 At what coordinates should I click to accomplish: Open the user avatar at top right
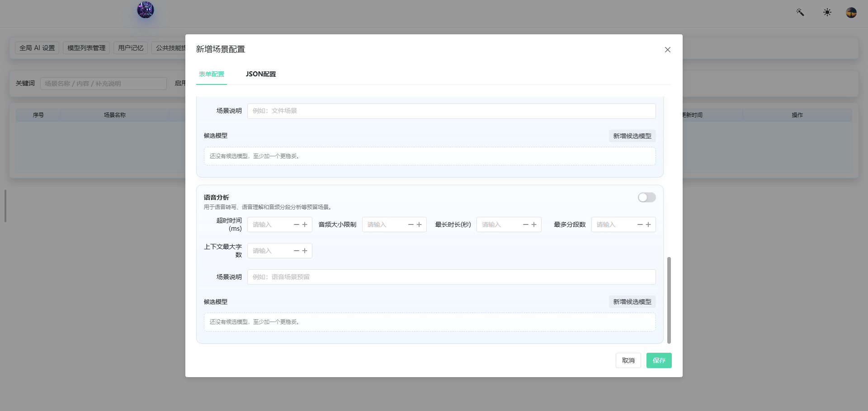coord(851,12)
